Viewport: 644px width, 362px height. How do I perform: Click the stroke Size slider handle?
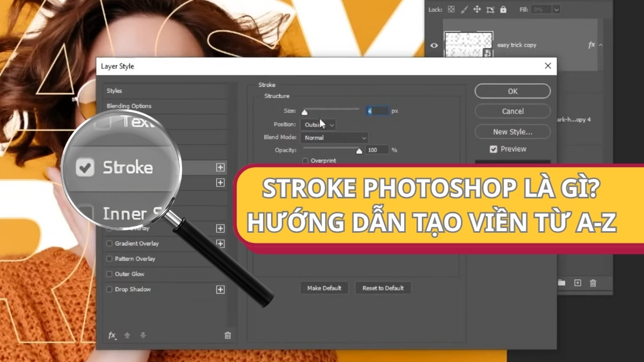point(304,113)
